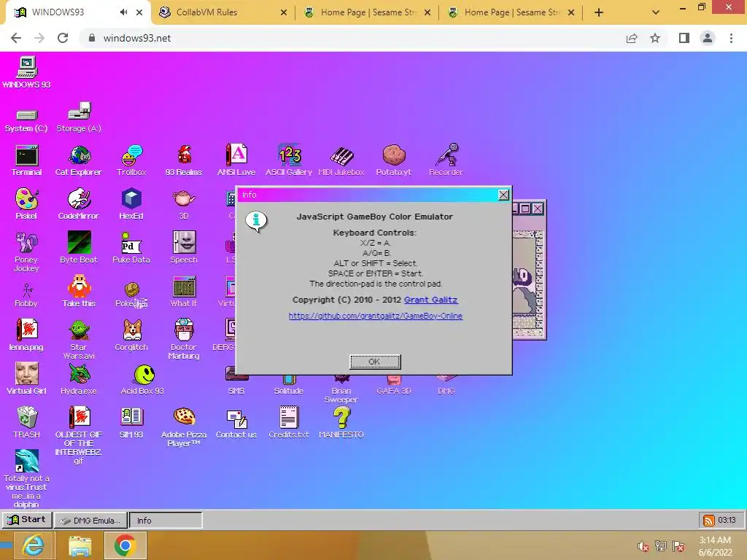Bookmark this page with star icon

coord(655,38)
